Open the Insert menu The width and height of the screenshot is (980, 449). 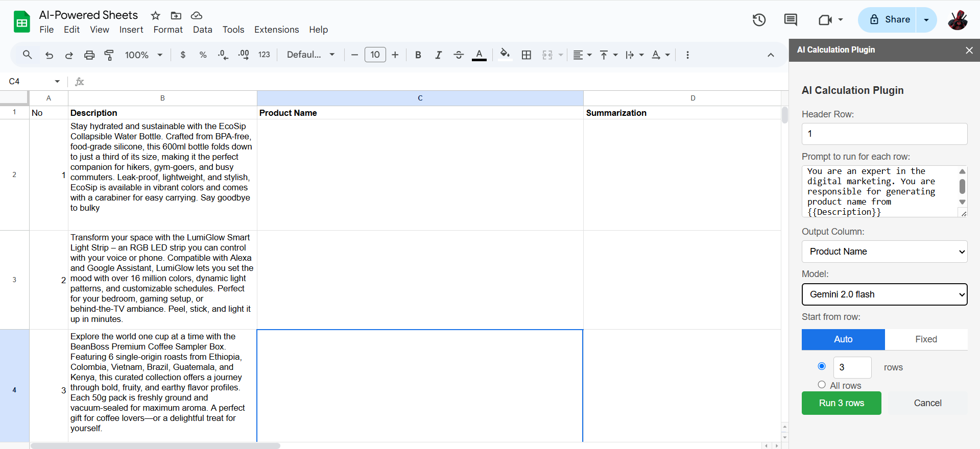pyautogui.click(x=131, y=30)
